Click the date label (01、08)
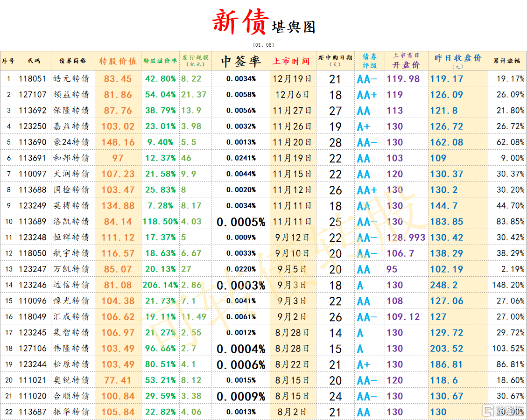This screenshot has width=527, height=420. tap(263, 45)
